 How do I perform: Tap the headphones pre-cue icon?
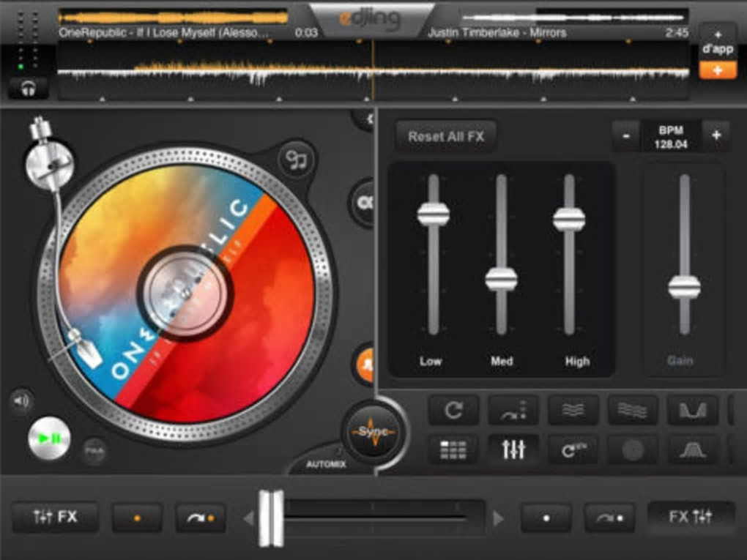[x=29, y=89]
